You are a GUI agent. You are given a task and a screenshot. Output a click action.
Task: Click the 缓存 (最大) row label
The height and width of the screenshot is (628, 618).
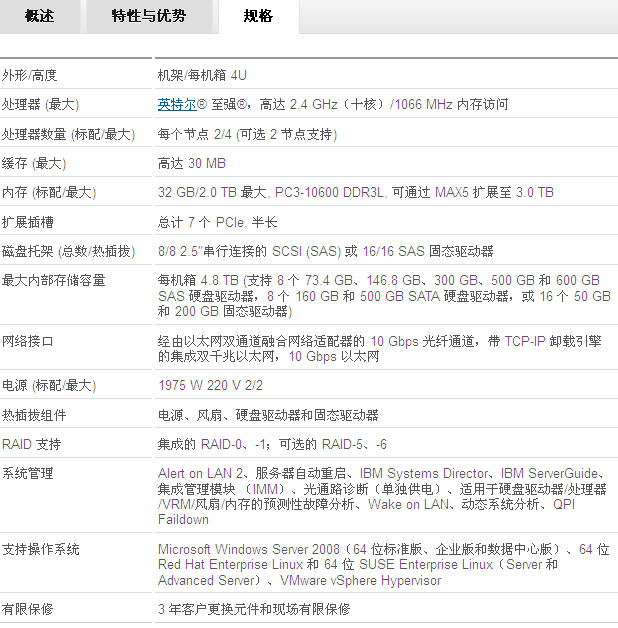(34, 163)
